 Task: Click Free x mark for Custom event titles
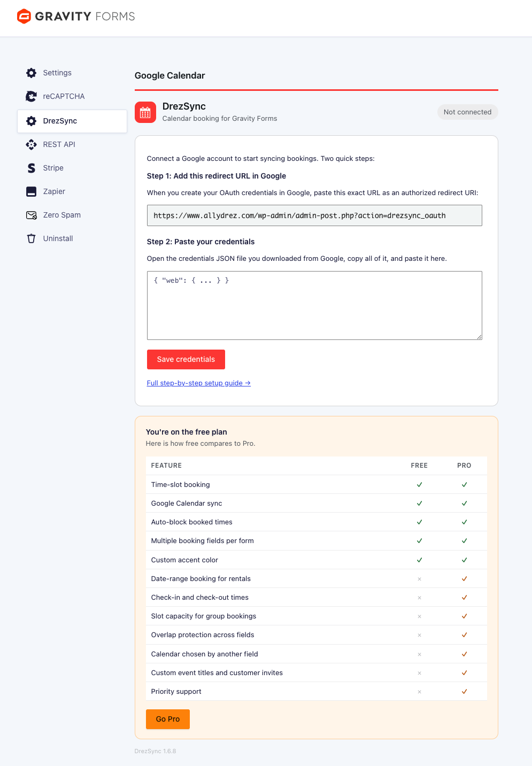click(419, 673)
